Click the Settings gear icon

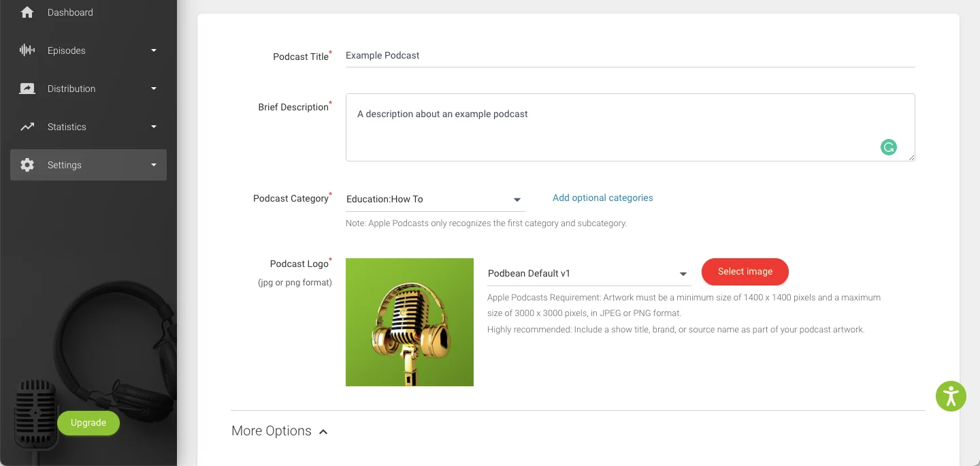[x=27, y=164]
